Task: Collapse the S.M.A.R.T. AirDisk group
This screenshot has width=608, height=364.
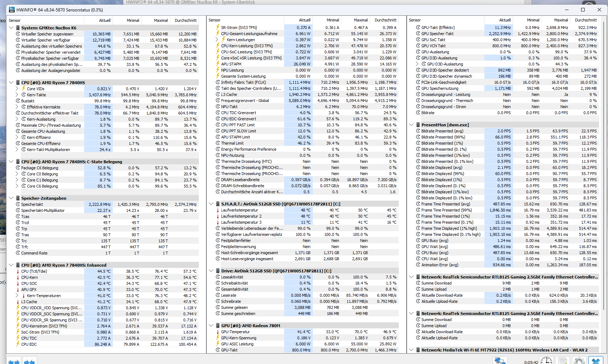Action: (211, 204)
